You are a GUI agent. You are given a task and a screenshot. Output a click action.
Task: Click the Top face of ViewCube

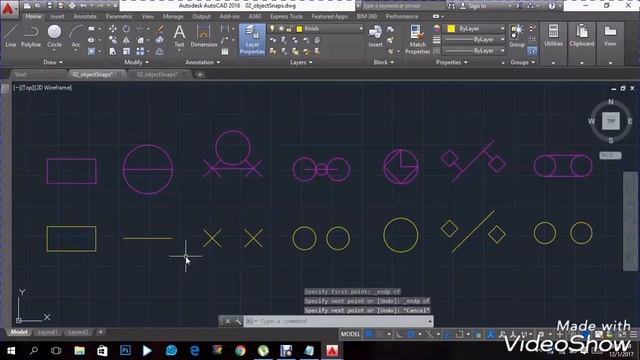(611, 121)
